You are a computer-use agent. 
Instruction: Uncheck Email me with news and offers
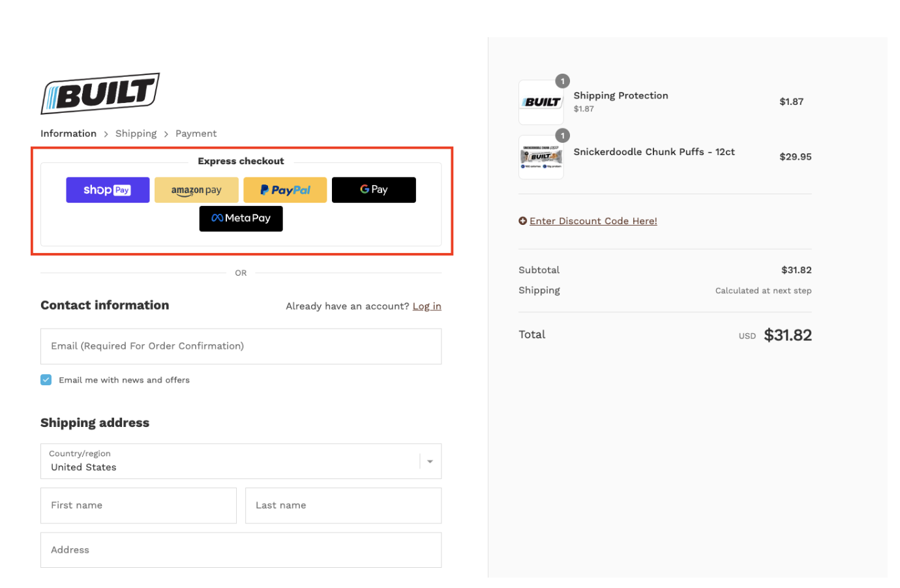46,380
